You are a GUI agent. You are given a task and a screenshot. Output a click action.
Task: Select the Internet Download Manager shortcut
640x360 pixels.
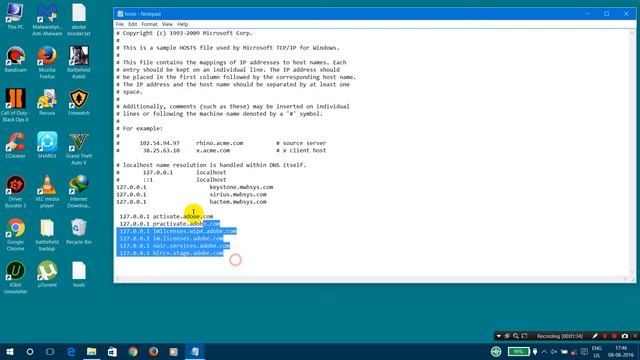click(79, 192)
